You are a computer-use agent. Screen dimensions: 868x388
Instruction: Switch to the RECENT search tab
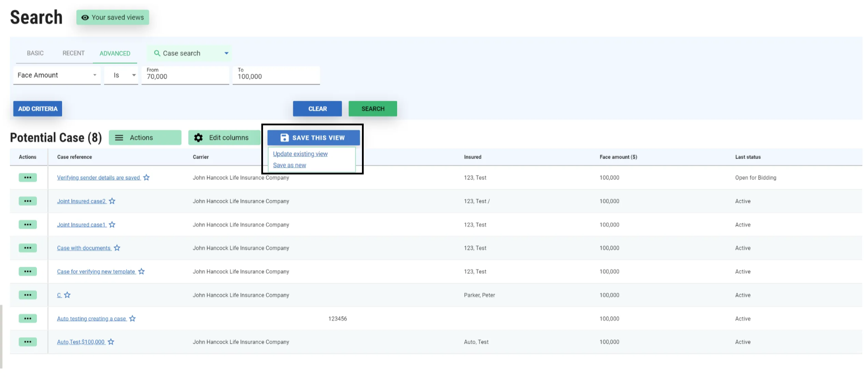pyautogui.click(x=73, y=53)
